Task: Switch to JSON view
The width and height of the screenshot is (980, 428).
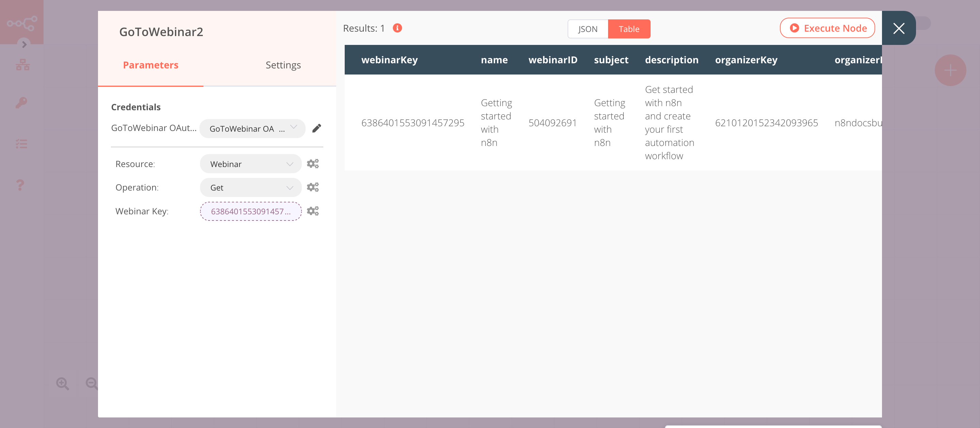Action: 587,29
